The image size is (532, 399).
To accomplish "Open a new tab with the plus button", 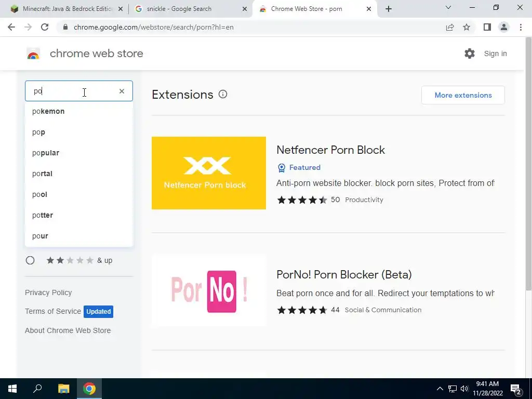I will pos(389,9).
